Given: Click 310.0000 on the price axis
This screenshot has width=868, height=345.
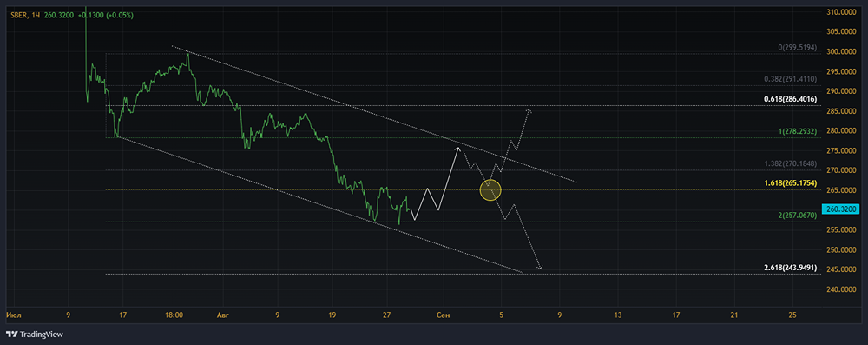Looking at the screenshot, I should tap(841, 11).
